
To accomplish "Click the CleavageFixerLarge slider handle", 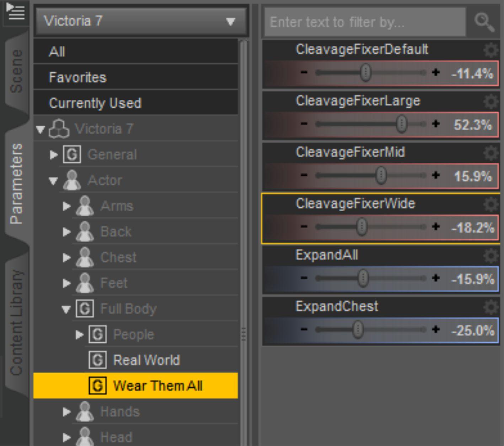I will 402,124.
